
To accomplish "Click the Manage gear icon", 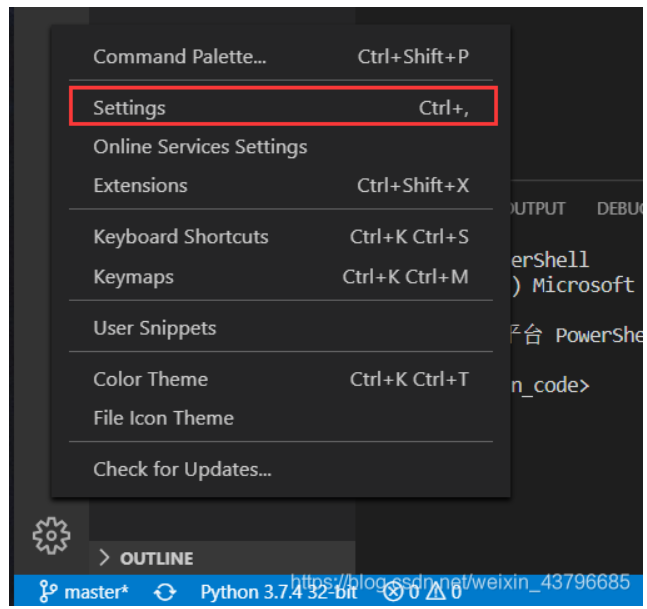I will tap(51, 536).
